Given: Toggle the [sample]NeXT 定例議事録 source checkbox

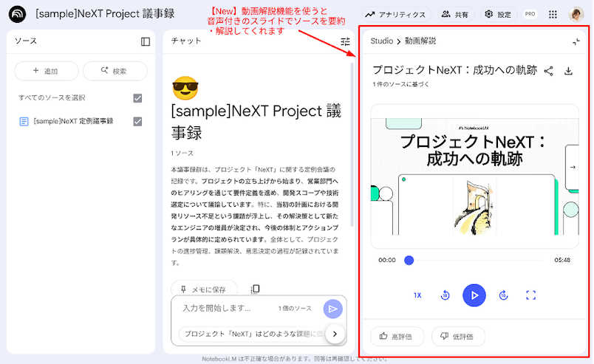Looking at the screenshot, I should click(137, 122).
